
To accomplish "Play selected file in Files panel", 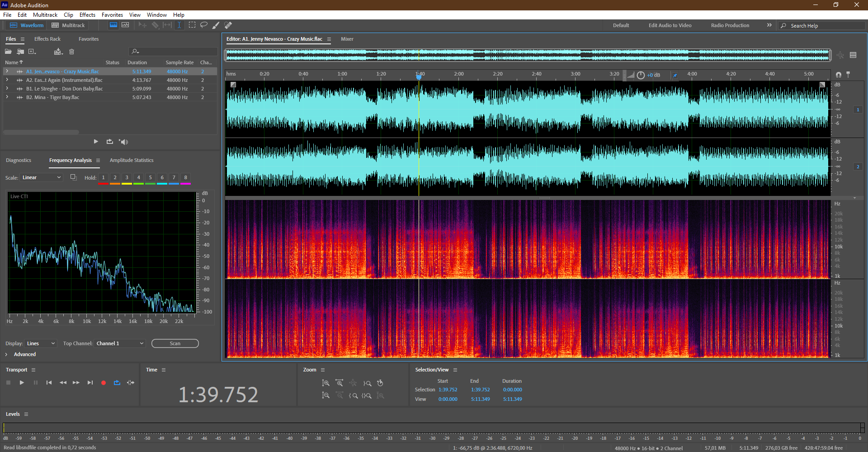I will point(96,142).
